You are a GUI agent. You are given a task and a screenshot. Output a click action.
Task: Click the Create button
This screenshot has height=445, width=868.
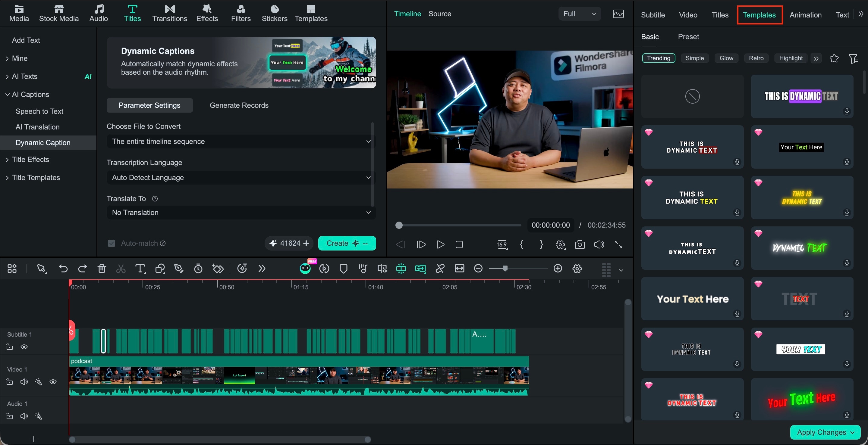click(x=347, y=243)
